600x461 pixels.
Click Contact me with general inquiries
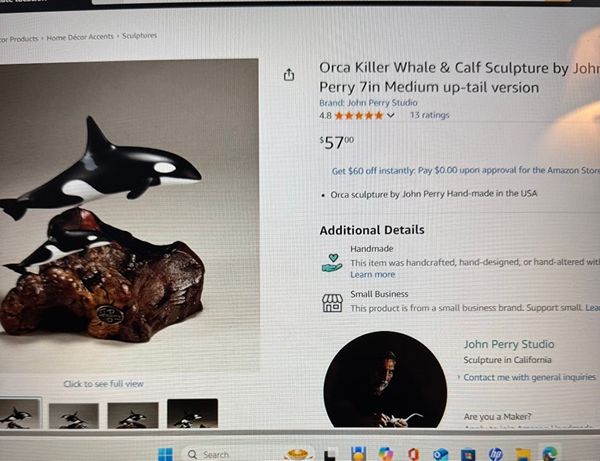[530, 377]
